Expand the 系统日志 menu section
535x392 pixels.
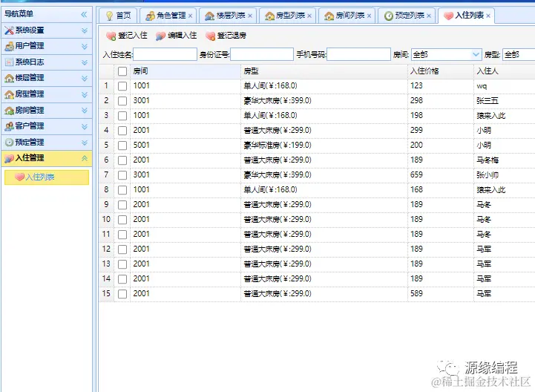pos(85,62)
